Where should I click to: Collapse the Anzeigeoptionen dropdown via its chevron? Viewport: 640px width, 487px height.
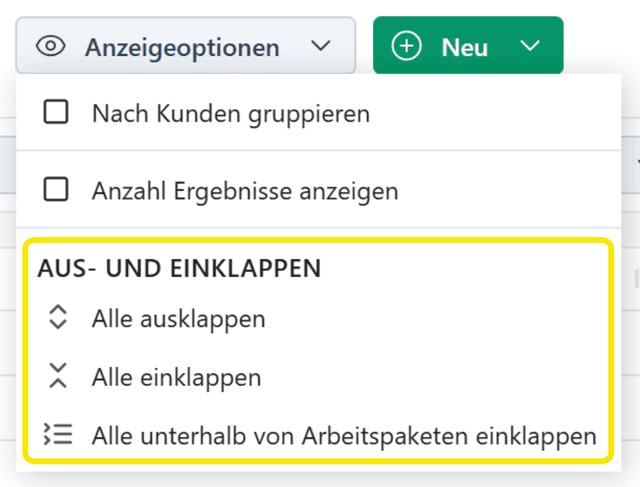[320, 46]
